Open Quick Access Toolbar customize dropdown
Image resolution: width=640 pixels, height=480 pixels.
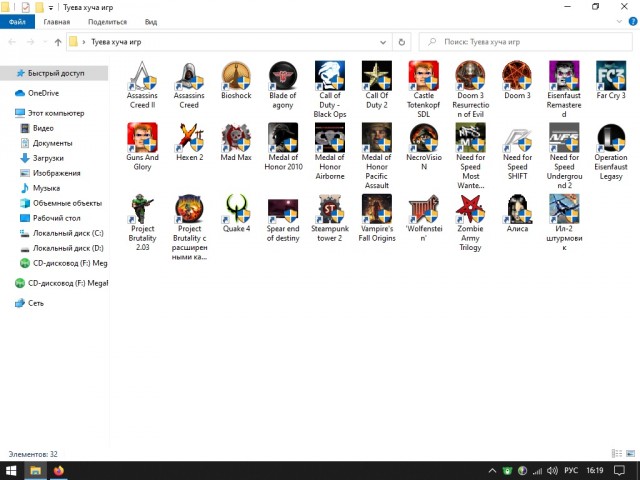51,7
